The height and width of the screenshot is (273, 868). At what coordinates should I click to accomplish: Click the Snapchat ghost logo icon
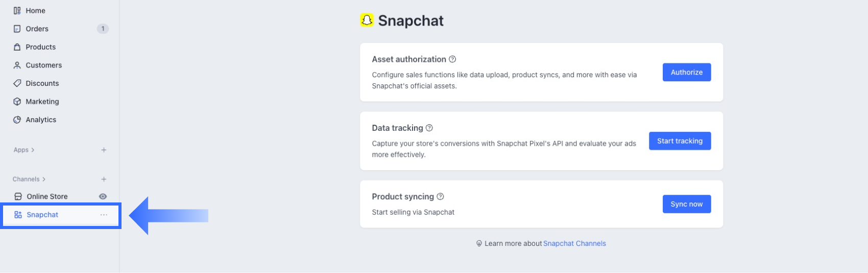(x=367, y=20)
